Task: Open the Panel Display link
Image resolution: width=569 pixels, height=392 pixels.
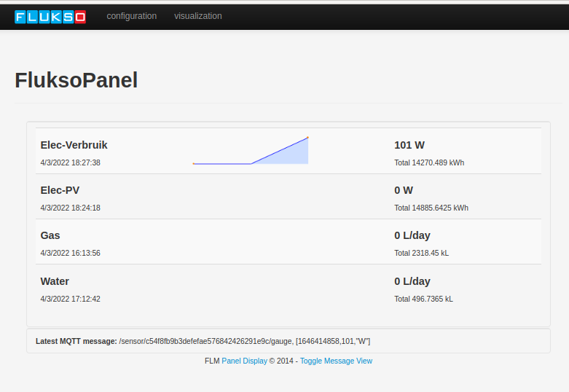Action: [244, 361]
